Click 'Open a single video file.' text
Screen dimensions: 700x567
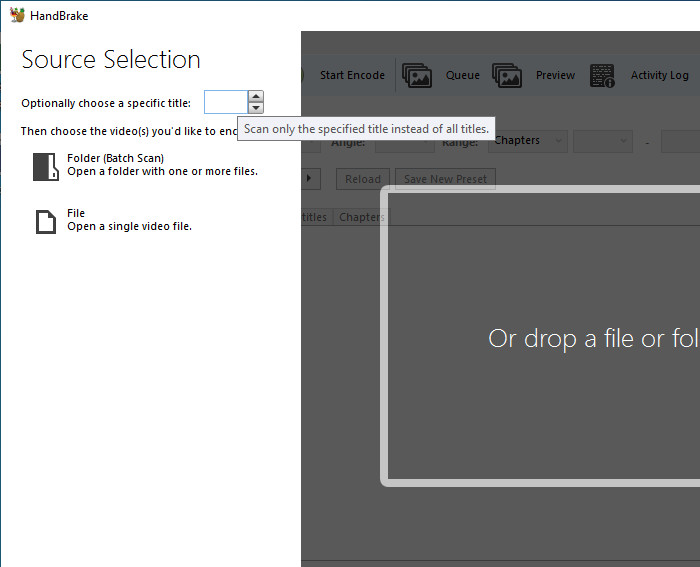click(129, 226)
